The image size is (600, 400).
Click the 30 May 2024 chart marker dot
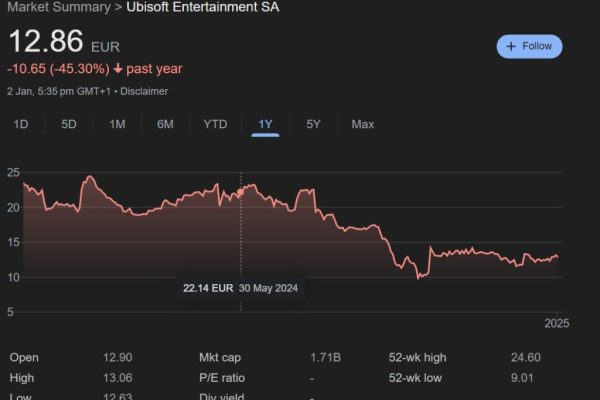pyautogui.click(x=241, y=192)
